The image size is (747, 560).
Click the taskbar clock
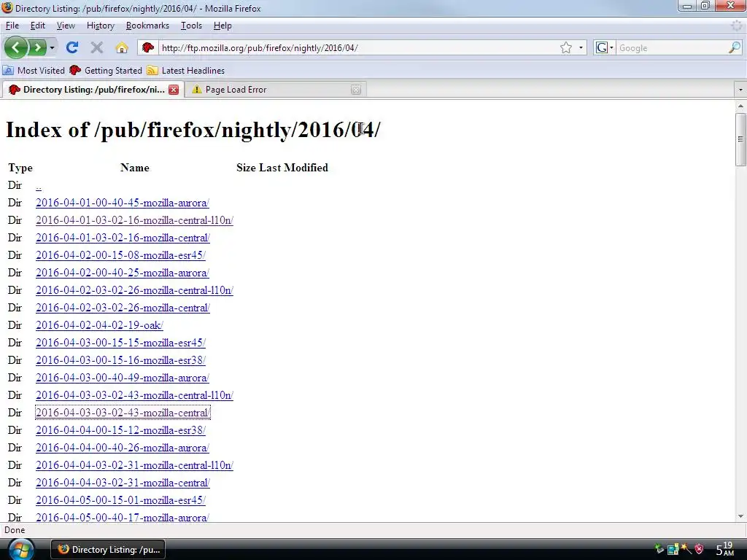pos(725,549)
